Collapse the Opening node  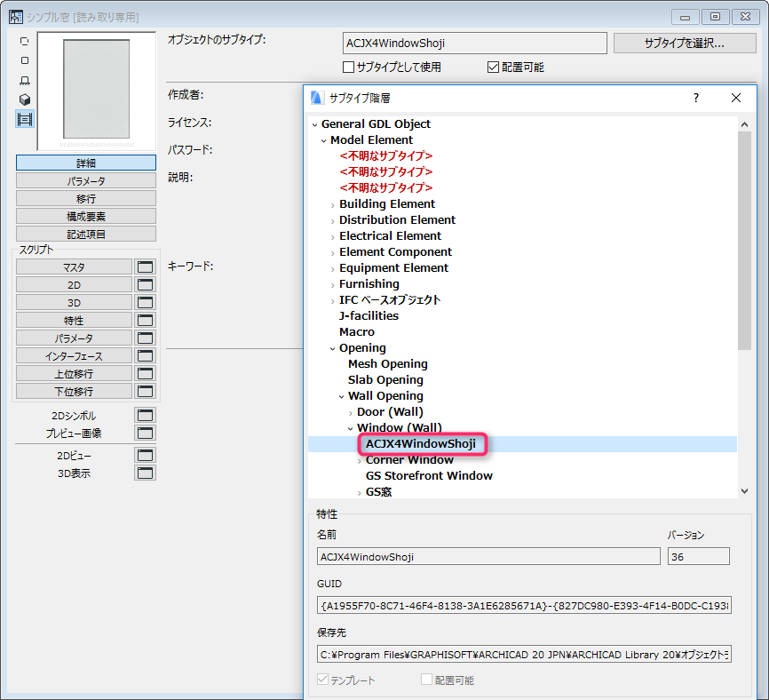332,349
